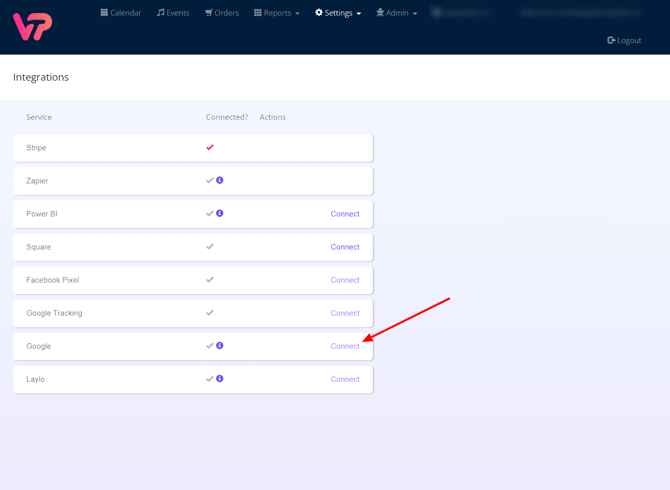
Task: Click the Connected? column header
Action: [x=227, y=117]
